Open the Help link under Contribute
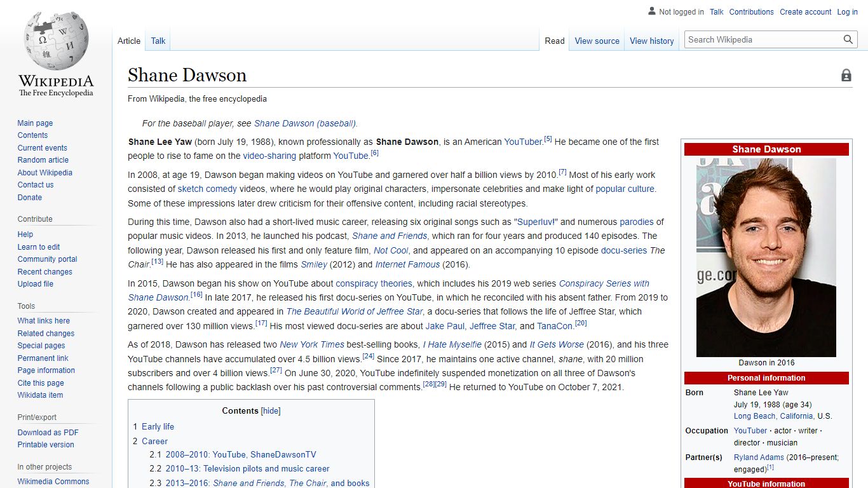Image resolution: width=868 pixels, height=488 pixels. (25, 234)
